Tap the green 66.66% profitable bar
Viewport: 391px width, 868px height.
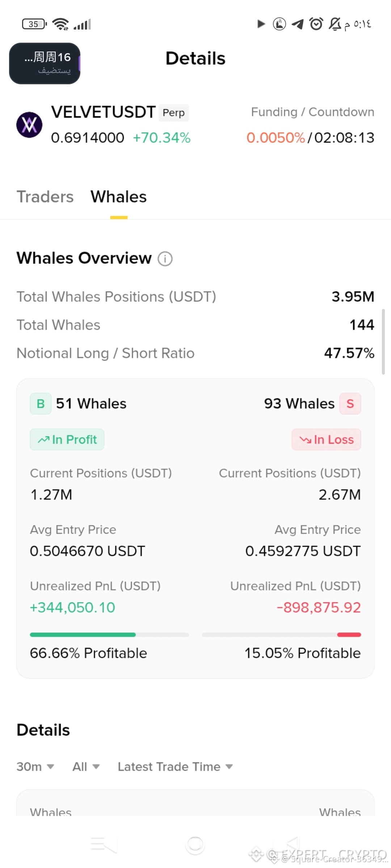[x=83, y=635]
